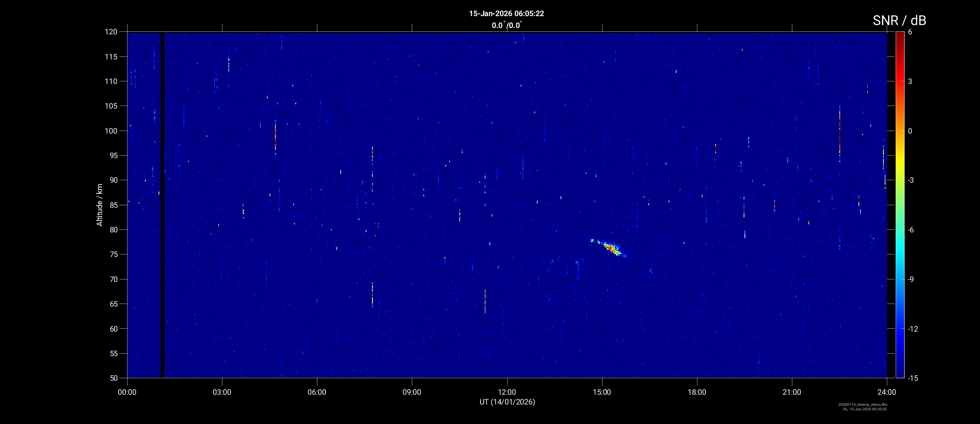Click the 24:00 time axis label
The width and height of the screenshot is (980, 424).
point(886,392)
